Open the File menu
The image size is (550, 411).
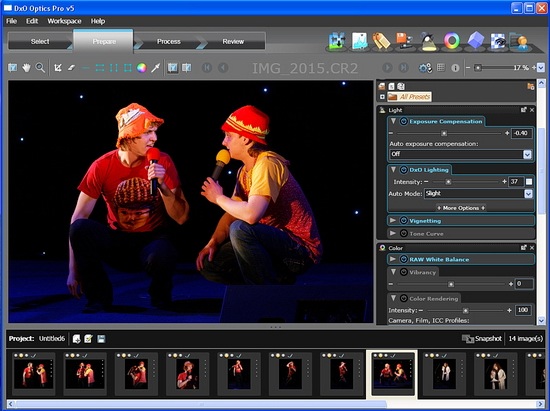pos(11,21)
